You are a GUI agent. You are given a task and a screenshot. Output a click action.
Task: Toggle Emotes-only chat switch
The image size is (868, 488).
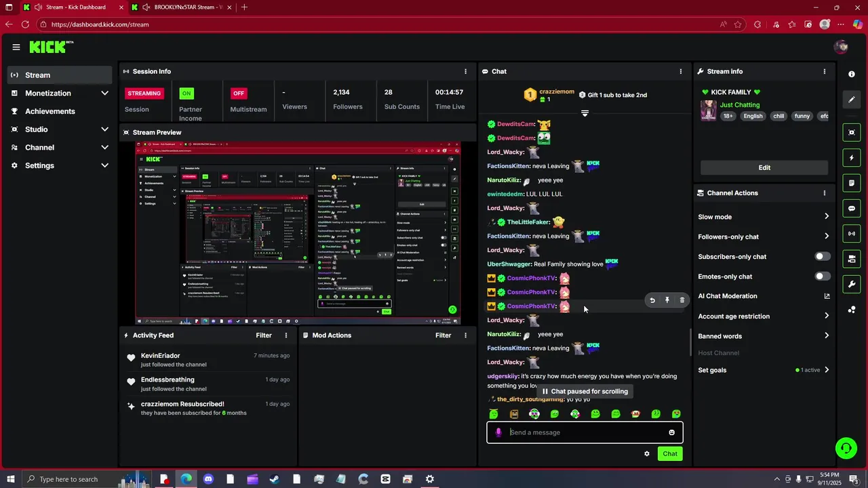(822, 277)
